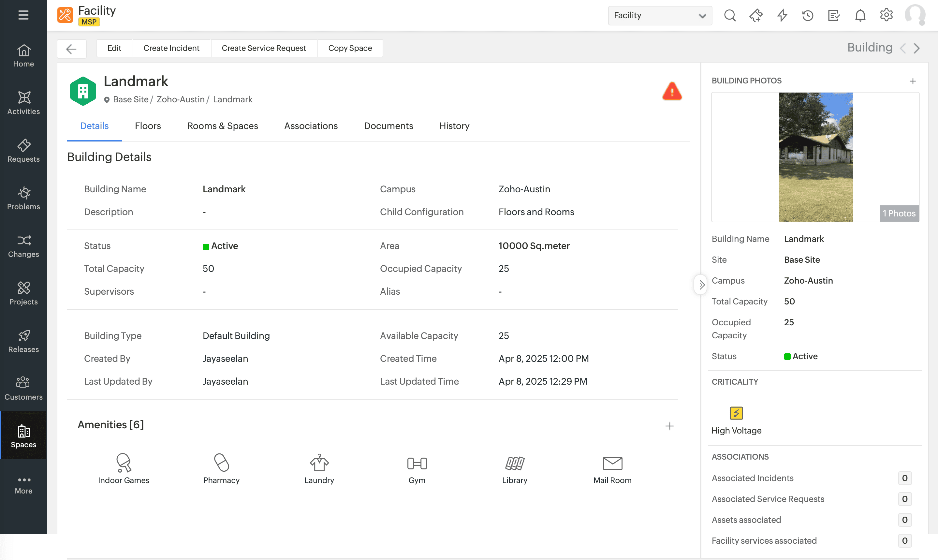Add a new amenity plus icon
This screenshot has height=560, width=938.
tap(669, 426)
